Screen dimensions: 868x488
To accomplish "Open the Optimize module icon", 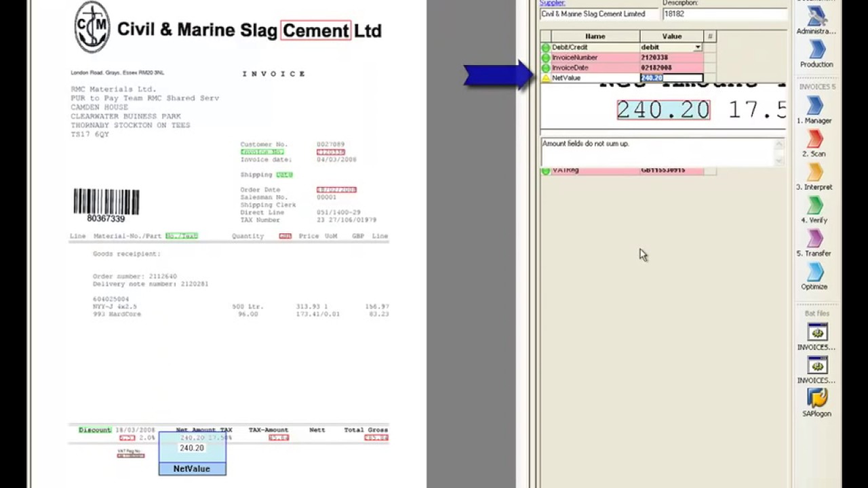I will [x=814, y=276].
